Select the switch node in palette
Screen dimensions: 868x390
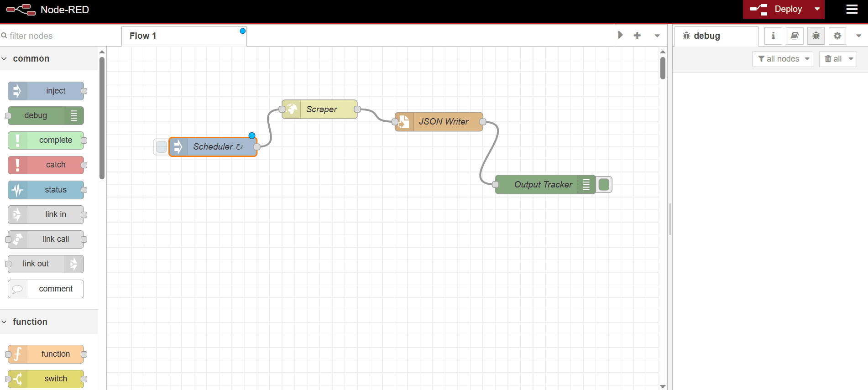tap(46, 379)
